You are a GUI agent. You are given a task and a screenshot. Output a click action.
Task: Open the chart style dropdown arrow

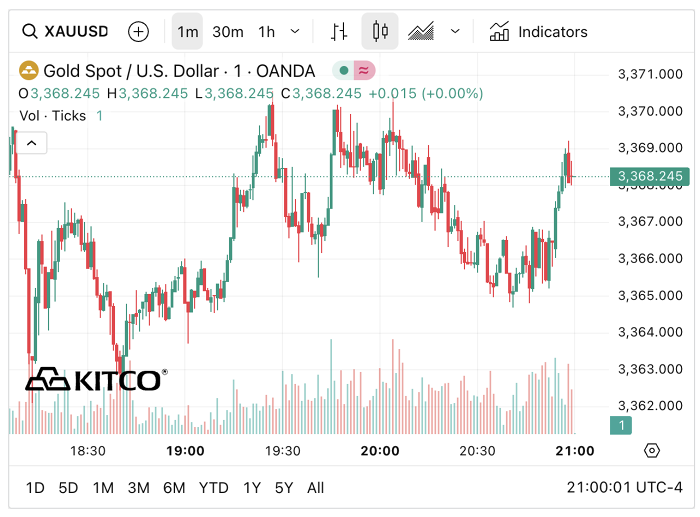(455, 32)
